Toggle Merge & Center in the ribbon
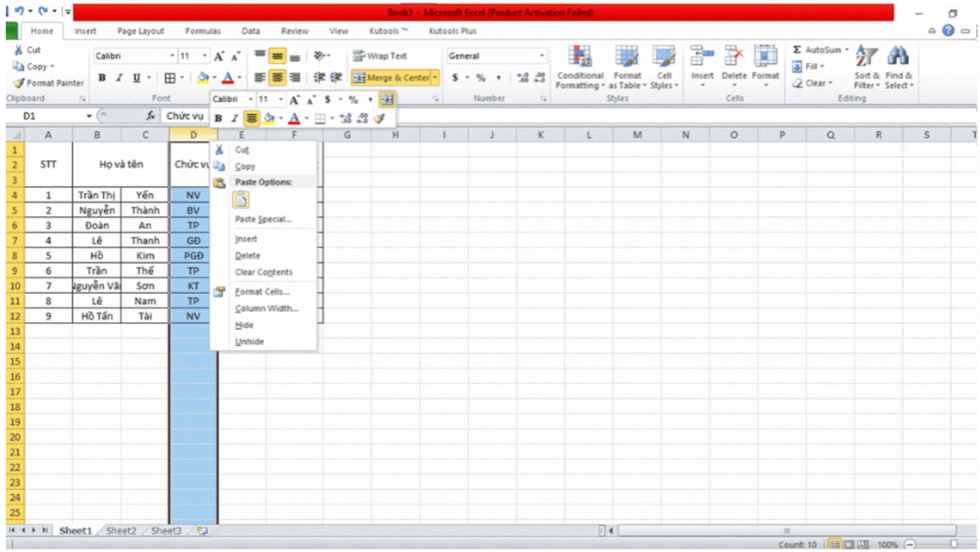This screenshot has height=552, width=980. [x=391, y=78]
